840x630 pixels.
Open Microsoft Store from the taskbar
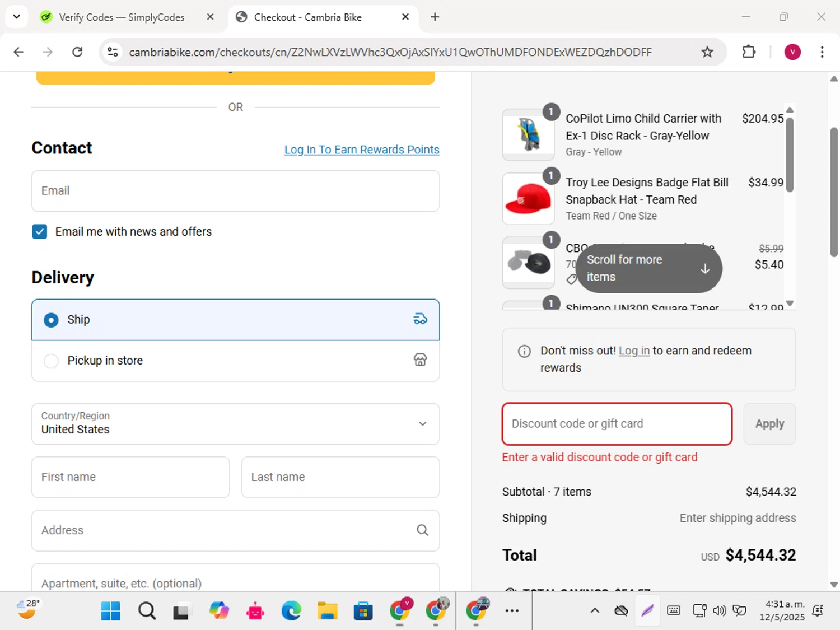coord(363,611)
